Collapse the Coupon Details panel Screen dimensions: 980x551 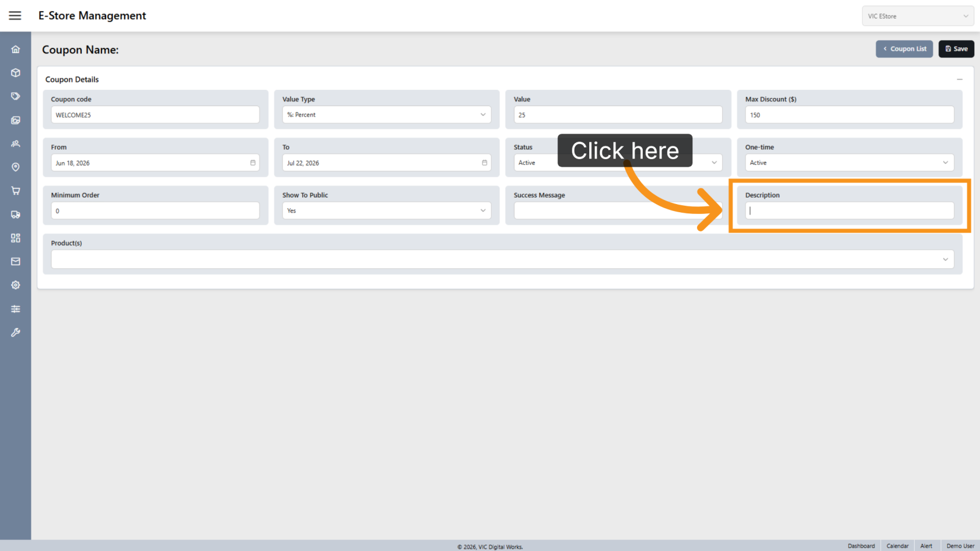[960, 79]
